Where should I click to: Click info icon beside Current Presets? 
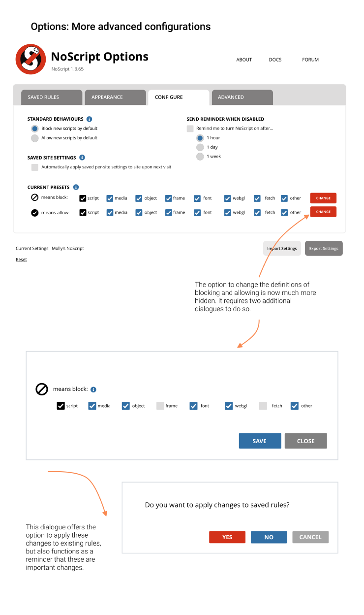[x=76, y=187]
